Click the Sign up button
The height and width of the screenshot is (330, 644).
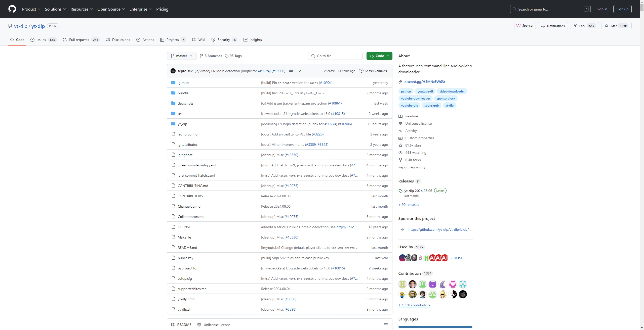[622, 9]
